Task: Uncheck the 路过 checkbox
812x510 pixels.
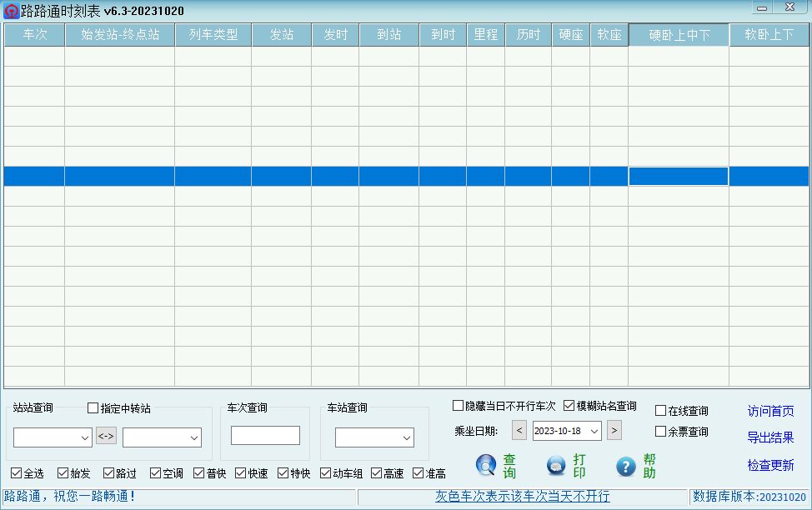Action: click(108, 472)
